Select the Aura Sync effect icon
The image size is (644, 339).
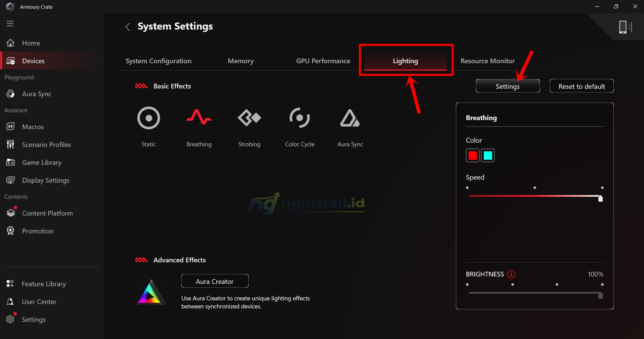point(350,118)
